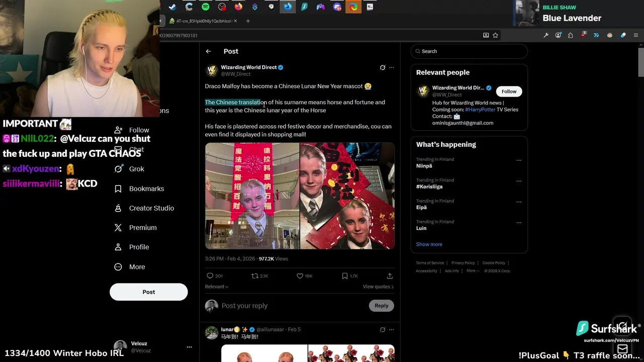Open View quotes link
This screenshot has width=644, height=362.
[x=378, y=287]
